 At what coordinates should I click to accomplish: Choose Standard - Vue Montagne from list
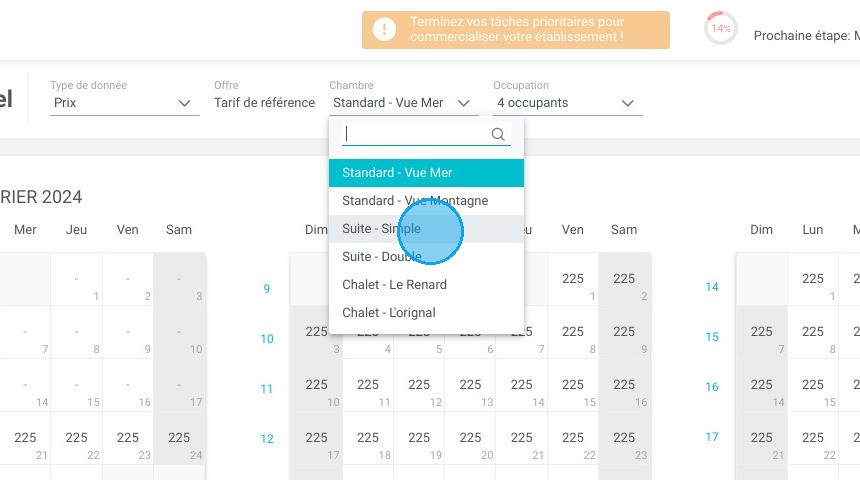[426, 201]
